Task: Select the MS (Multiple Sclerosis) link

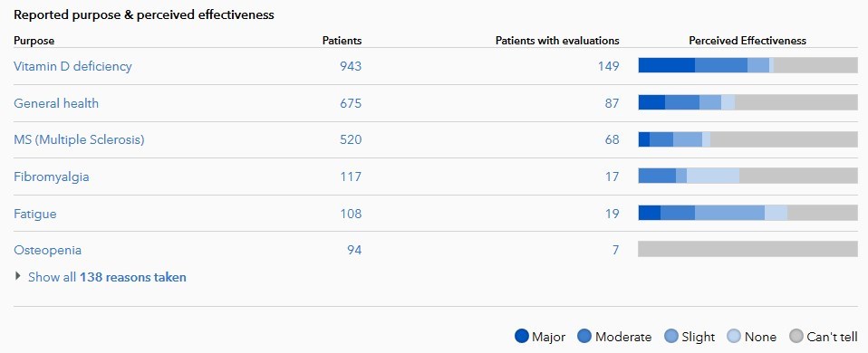Action: (x=79, y=140)
